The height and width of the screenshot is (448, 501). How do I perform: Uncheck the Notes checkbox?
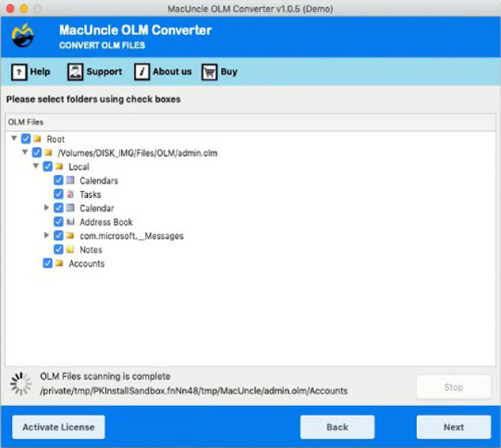pyautogui.click(x=59, y=249)
